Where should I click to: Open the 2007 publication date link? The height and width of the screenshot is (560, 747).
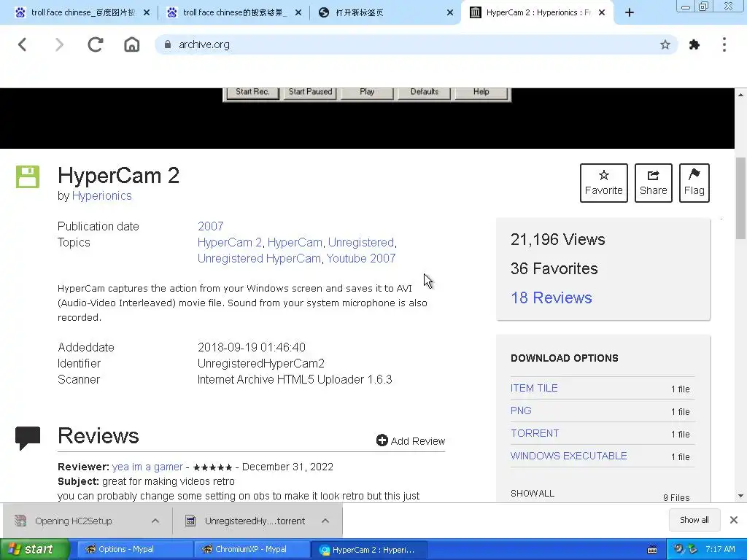210,226
